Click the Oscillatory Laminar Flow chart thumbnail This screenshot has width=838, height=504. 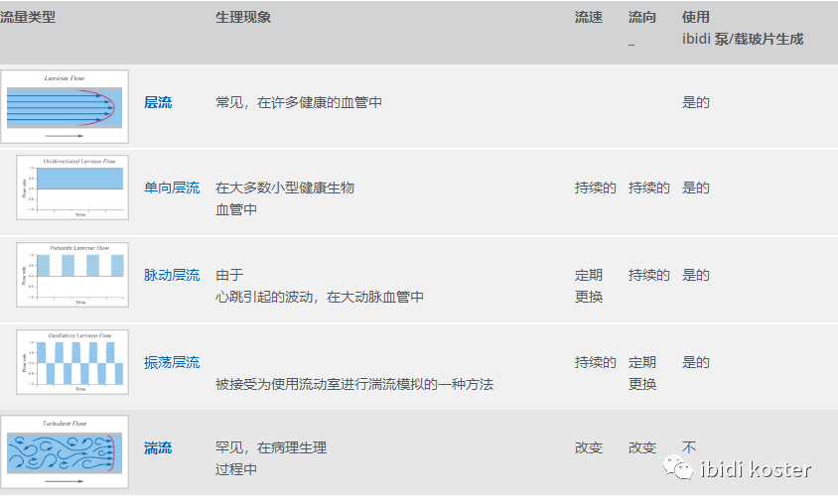coord(72,362)
